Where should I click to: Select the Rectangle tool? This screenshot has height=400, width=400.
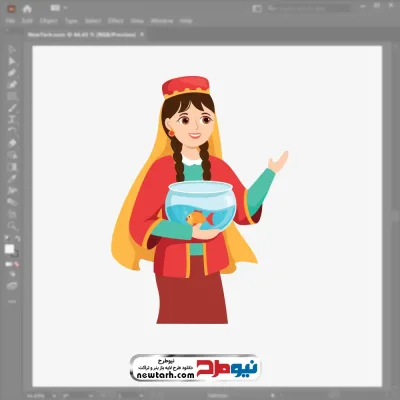click(12, 97)
